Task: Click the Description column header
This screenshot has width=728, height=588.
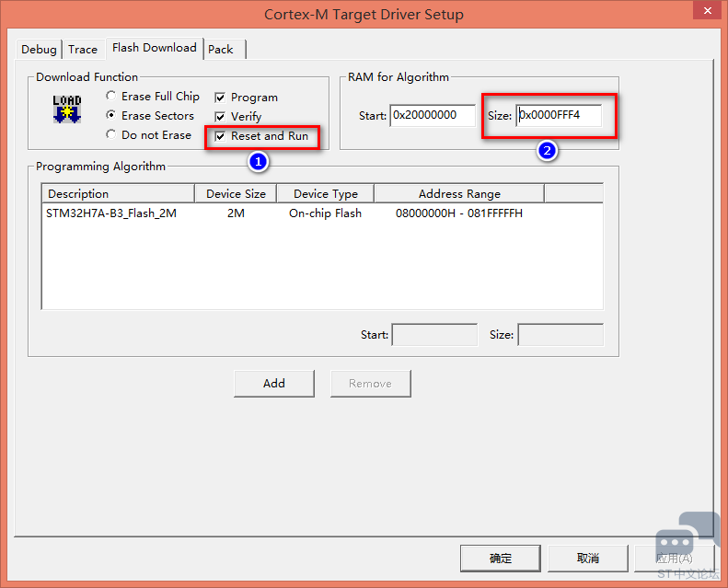Action: (x=118, y=193)
